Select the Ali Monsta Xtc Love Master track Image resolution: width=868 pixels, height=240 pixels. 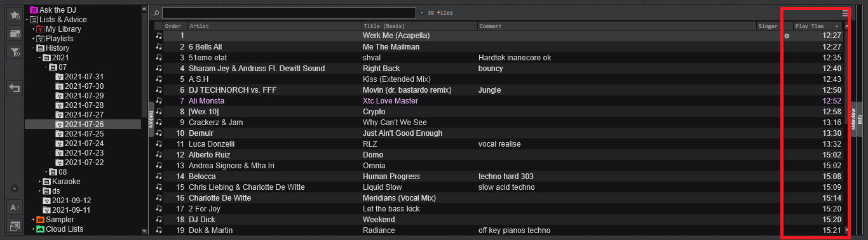tap(499, 101)
